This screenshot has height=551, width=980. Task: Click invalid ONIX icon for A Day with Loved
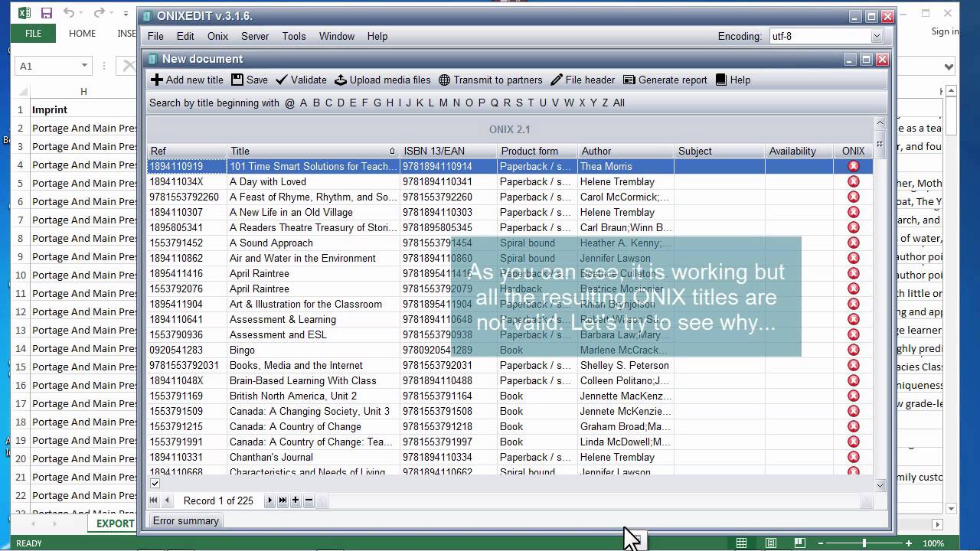click(853, 181)
